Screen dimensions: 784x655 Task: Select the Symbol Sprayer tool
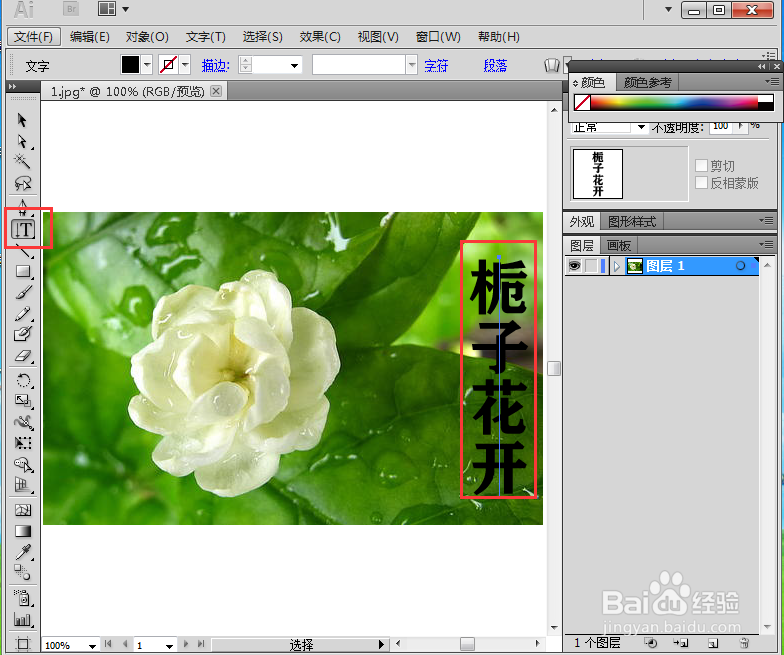[23, 598]
